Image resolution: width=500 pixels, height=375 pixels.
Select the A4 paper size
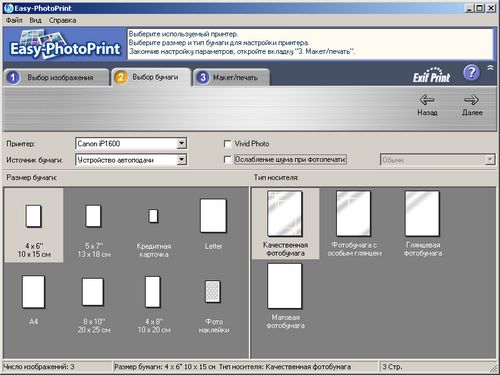33,300
